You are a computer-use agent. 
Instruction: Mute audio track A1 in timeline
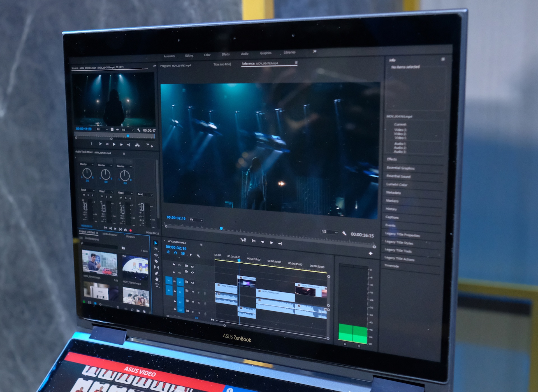(x=193, y=292)
